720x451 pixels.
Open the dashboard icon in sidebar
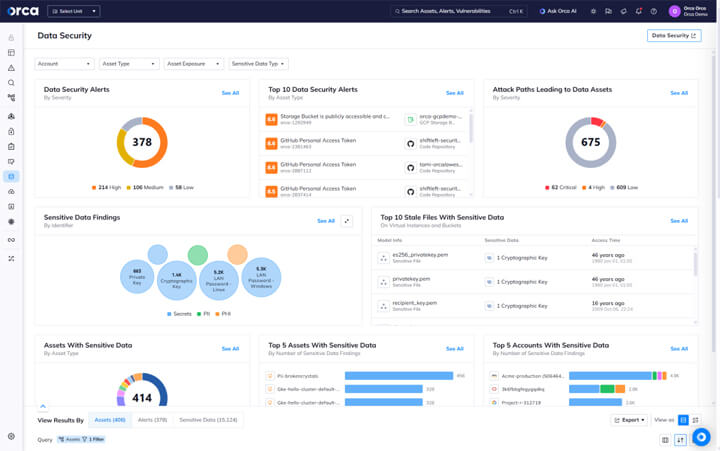tap(11, 53)
